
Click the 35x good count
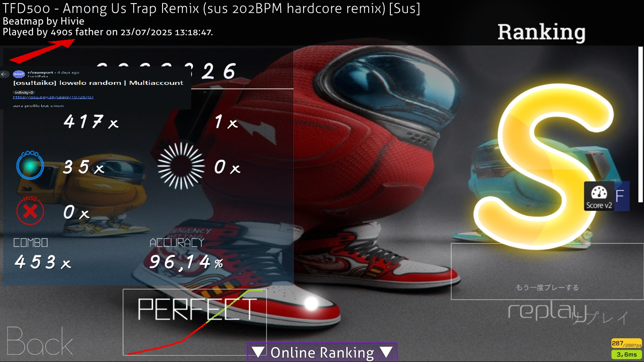tap(83, 167)
